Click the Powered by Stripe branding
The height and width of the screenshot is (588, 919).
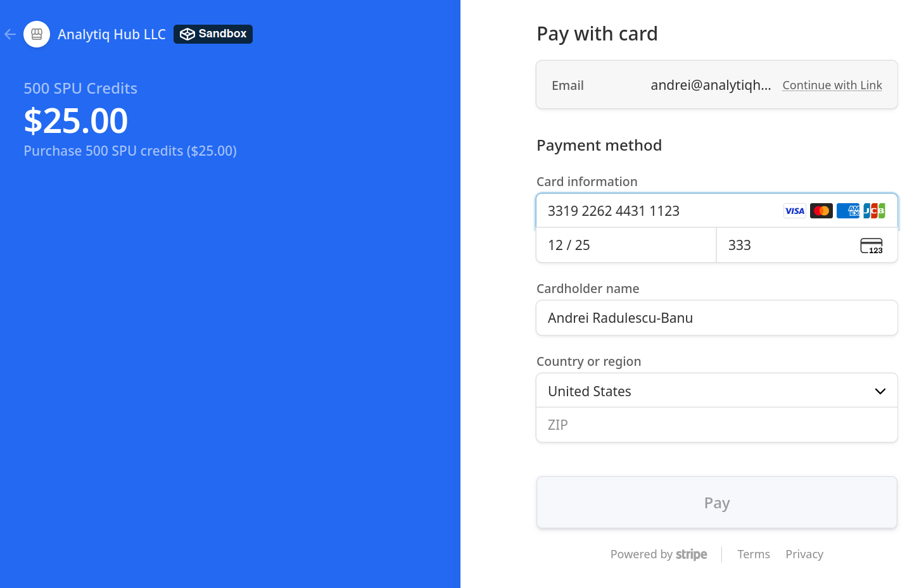[x=658, y=554]
